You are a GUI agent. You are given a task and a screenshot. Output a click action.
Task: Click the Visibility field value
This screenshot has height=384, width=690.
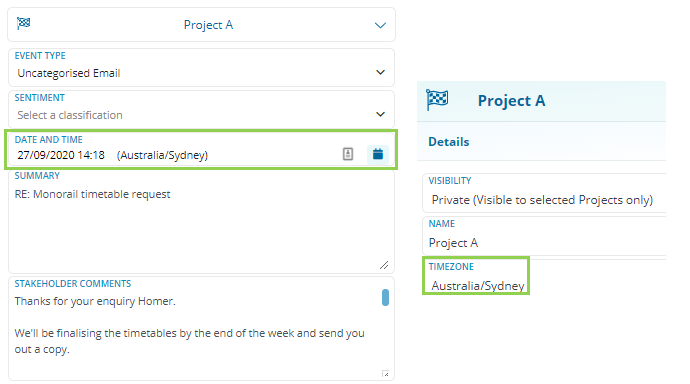point(542,200)
